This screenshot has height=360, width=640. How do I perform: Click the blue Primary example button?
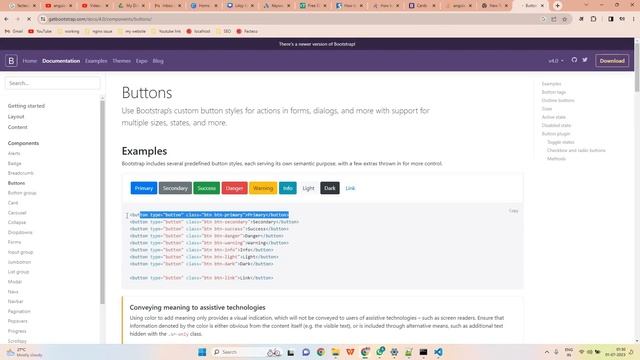point(144,188)
